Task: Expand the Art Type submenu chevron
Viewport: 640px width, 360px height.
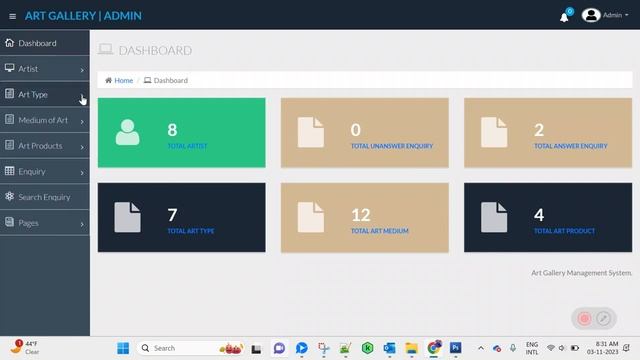Action: click(82, 96)
